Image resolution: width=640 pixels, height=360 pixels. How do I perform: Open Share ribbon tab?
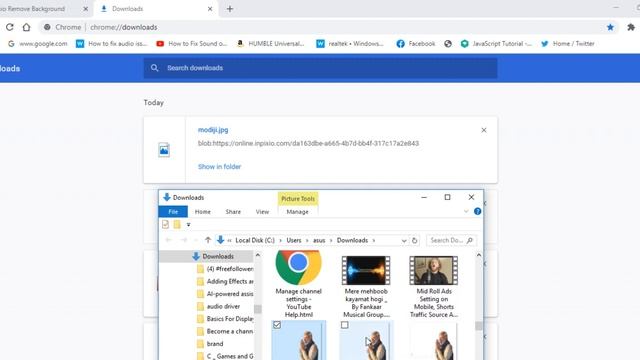tap(233, 212)
